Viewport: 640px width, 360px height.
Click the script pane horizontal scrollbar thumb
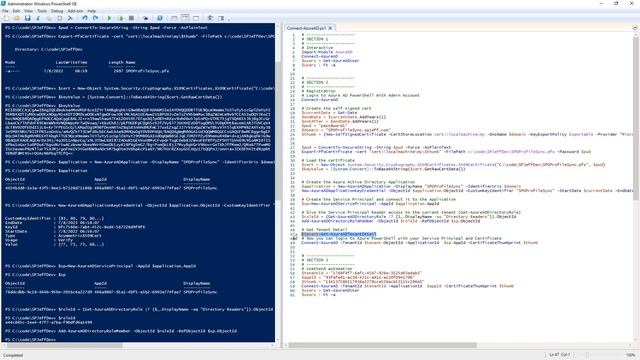point(382,345)
